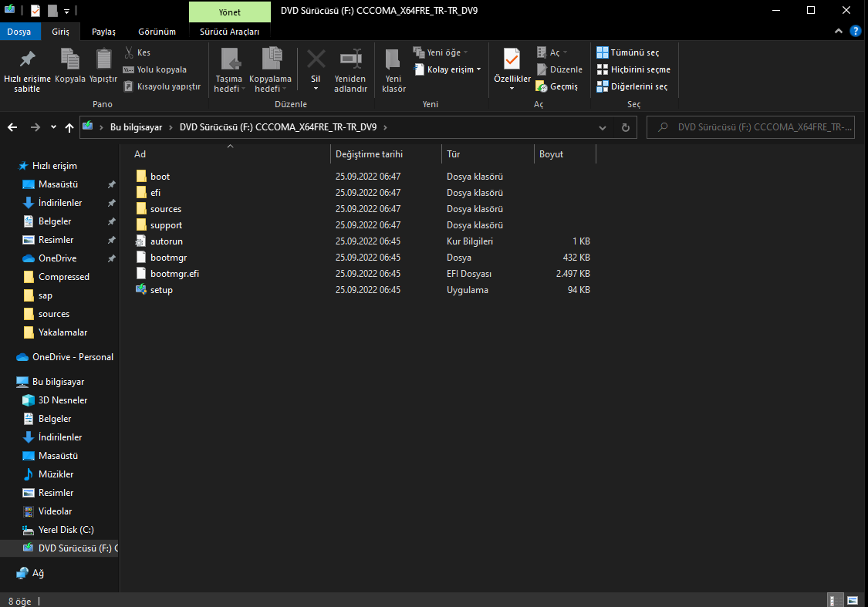Click Tümünü seç to select all
The image size is (868, 607).
coord(628,52)
